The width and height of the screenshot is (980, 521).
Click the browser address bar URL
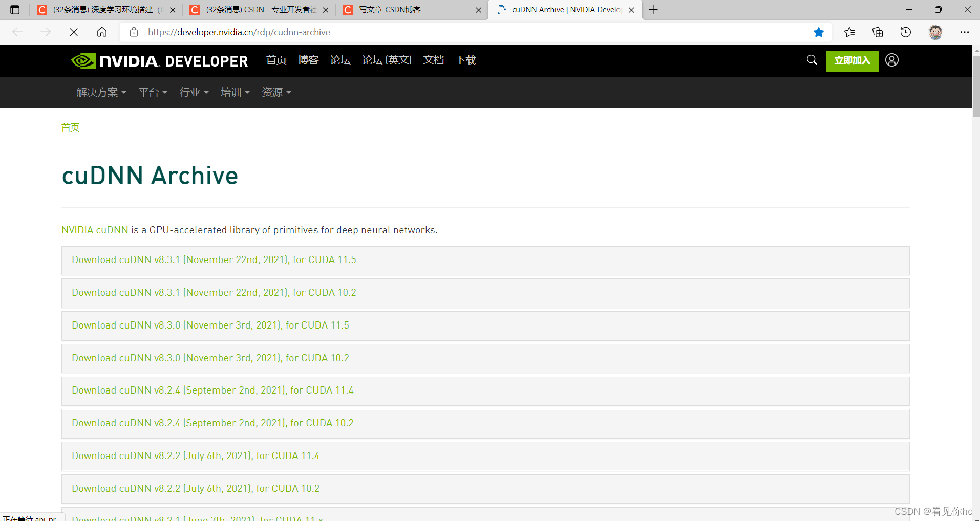(x=239, y=32)
